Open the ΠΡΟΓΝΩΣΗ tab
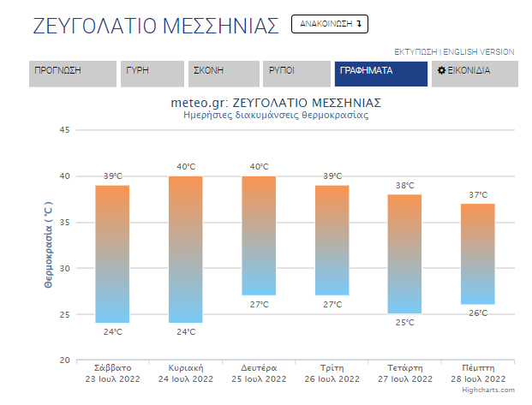532x405 pixels. coord(73,74)
